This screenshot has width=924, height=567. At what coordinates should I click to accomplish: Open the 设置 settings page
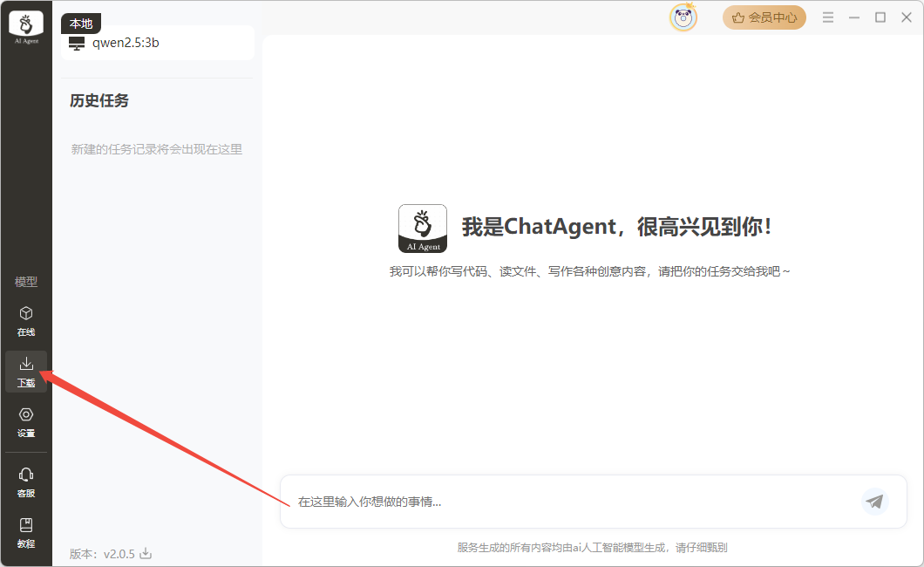(26, 422)
